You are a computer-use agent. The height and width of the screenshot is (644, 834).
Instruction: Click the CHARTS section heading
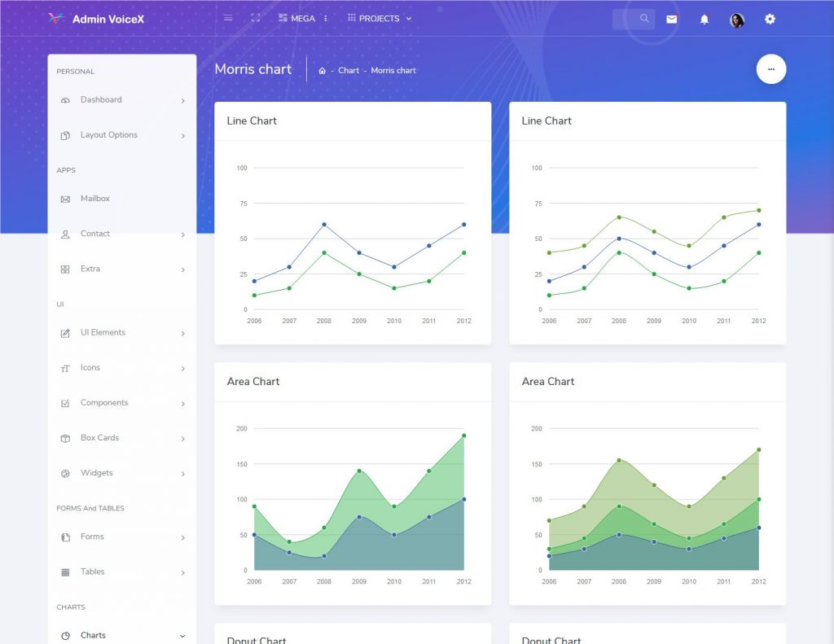click(71, 607)
